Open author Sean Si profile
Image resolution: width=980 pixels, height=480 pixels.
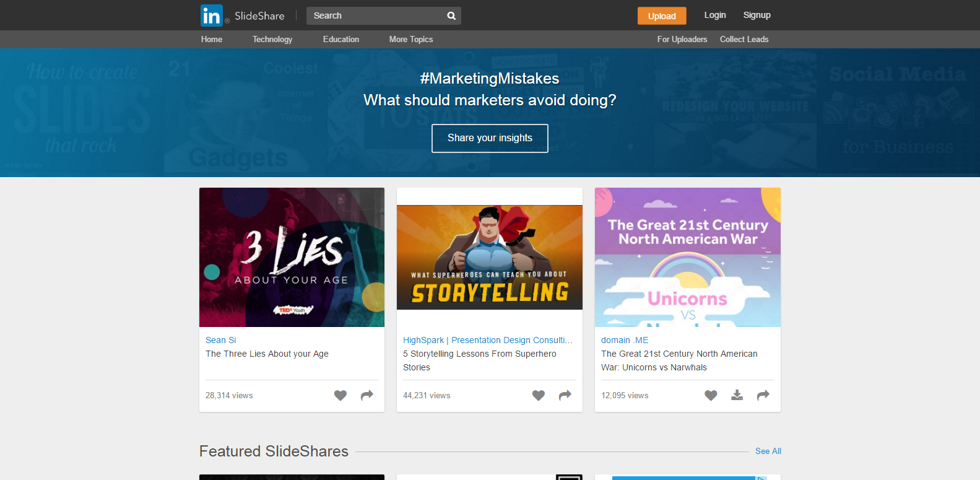221,340
